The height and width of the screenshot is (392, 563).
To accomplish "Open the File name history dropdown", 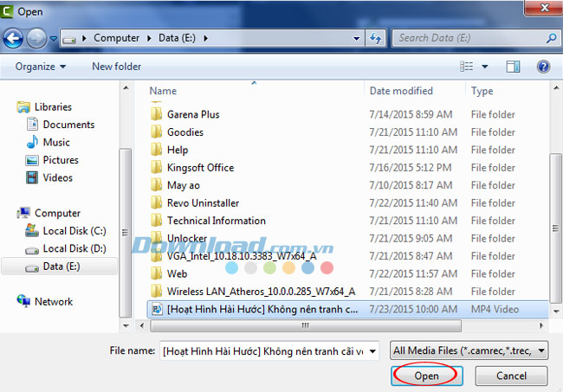I will pos(373,351).
